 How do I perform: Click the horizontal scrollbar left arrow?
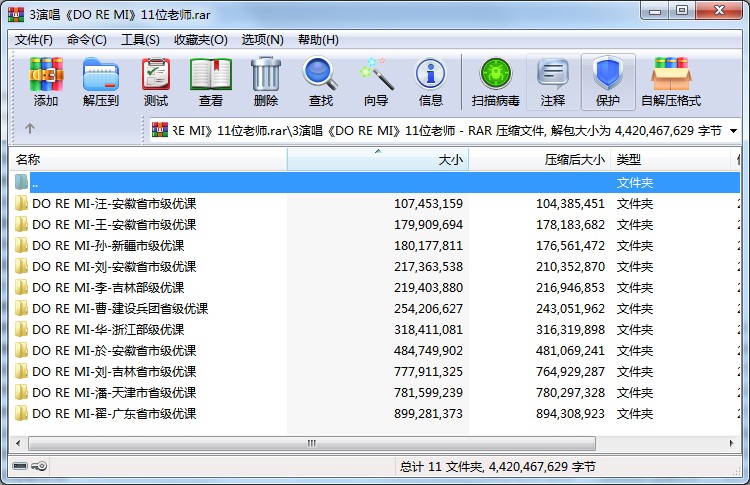18,443
